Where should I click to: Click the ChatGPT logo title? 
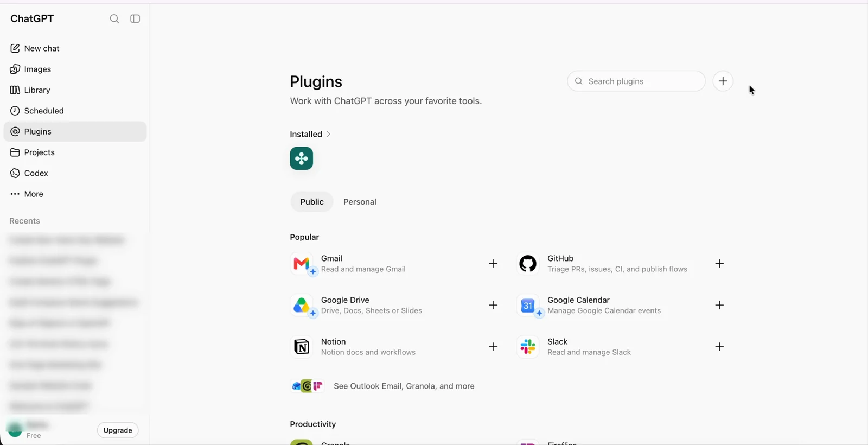pos(32,18)
